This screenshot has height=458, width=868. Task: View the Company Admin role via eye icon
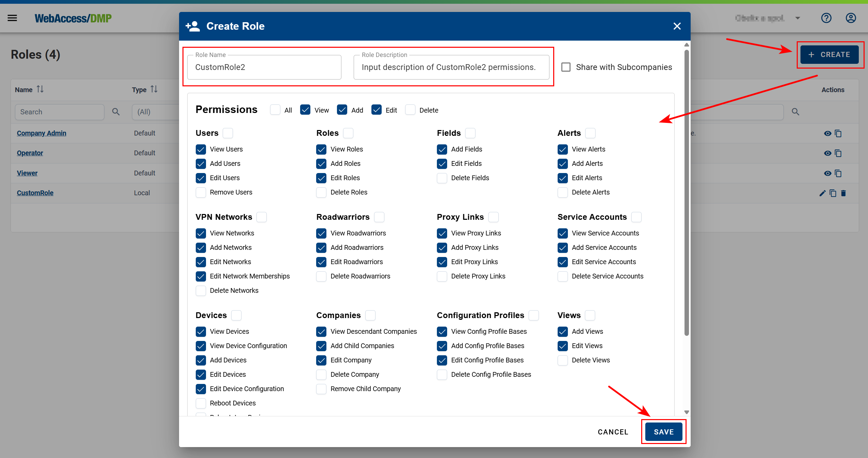pyautogui.click(x=827, y=133)
